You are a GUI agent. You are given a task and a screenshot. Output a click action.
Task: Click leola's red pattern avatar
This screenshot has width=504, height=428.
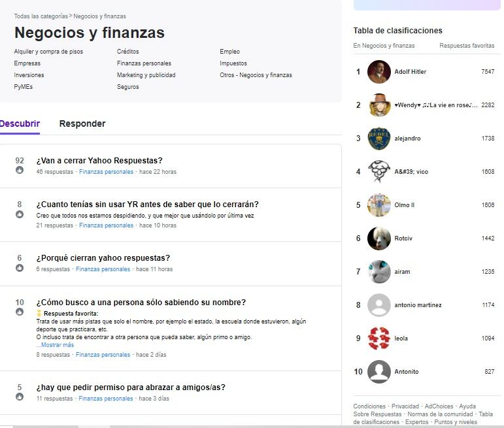click(379, 338)
